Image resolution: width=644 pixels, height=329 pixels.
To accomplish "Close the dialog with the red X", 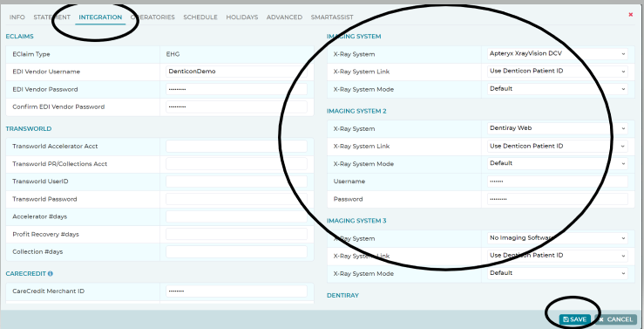I will coord(631,14).
